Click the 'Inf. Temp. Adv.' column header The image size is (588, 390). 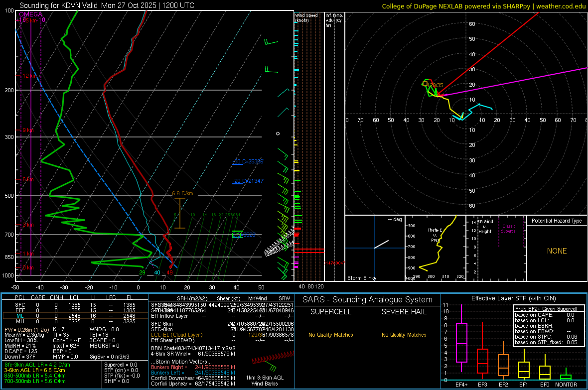334,20
